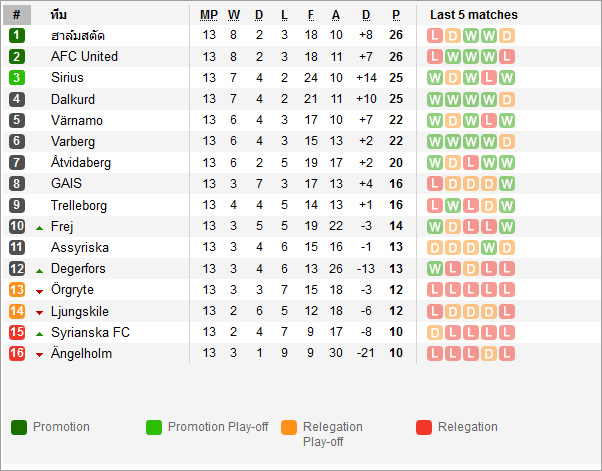
Task: Click the first last-match result for Sirius
Action: 435,78
